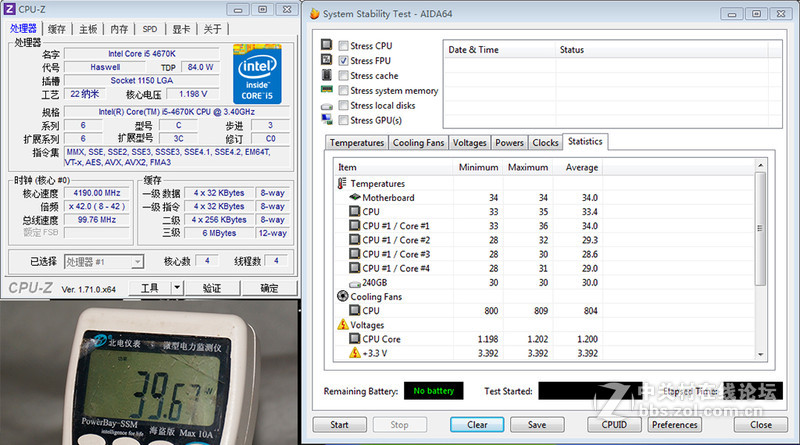The image size is (800, 445).
Task: Click the Intel Core i5 logo
Action: coord(257,74)
